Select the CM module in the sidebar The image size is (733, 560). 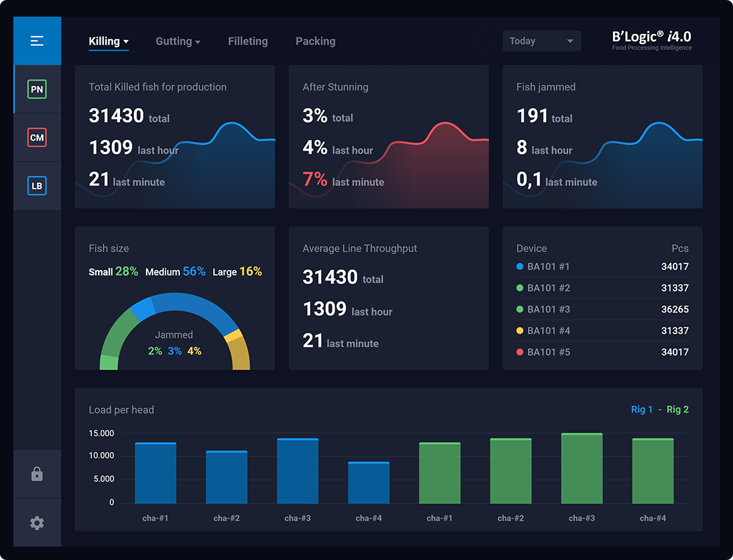click(37, 137)
